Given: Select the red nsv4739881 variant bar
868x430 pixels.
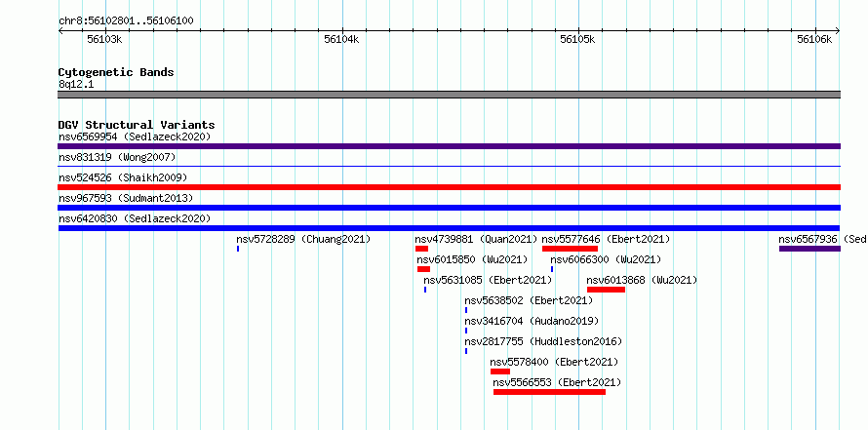Looking at the screenshot, I should click(422, 249).
